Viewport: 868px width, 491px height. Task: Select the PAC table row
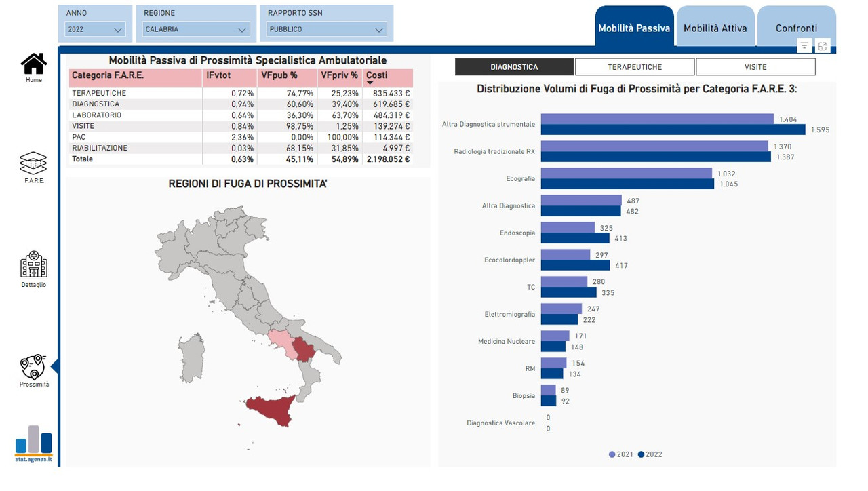coord(241,137)
